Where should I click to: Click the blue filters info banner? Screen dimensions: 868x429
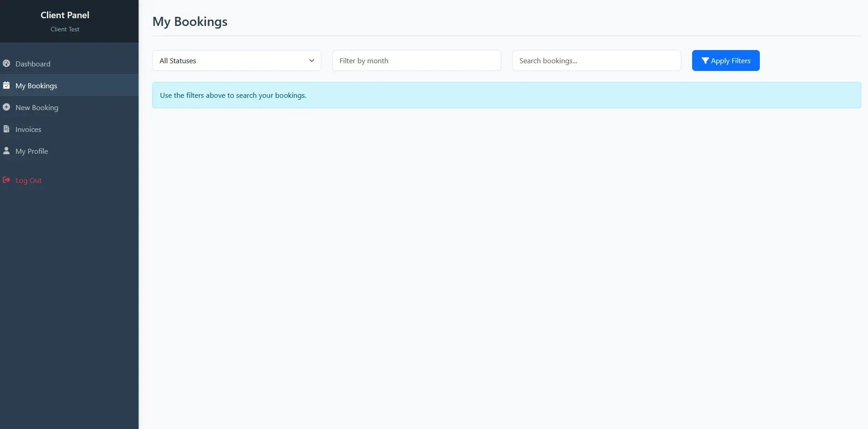(x=506, y=95)
